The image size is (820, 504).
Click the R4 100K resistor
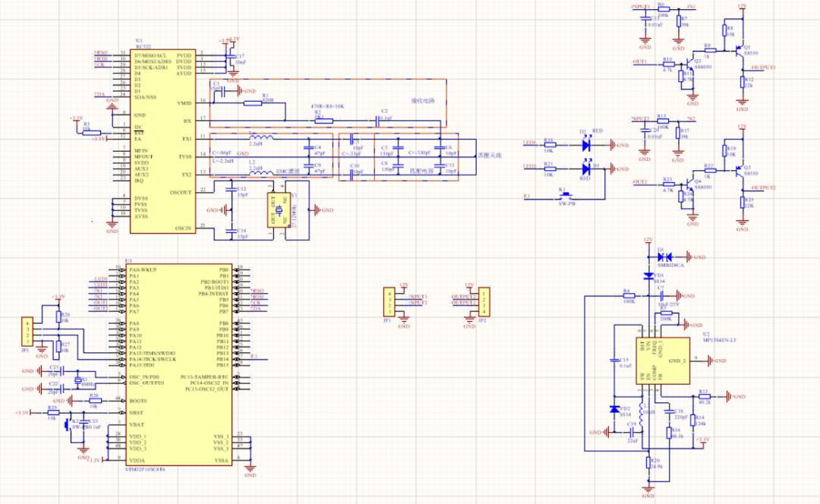point(628,296)
